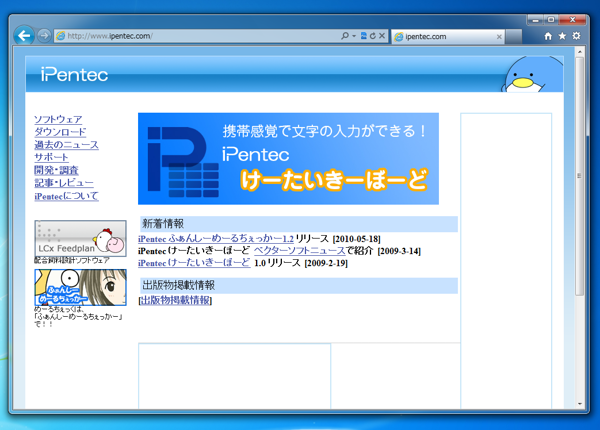Viewport: 600px width, 430px height.
Task: Open the 過去のニュース link
Action: [x=66, y=145]
